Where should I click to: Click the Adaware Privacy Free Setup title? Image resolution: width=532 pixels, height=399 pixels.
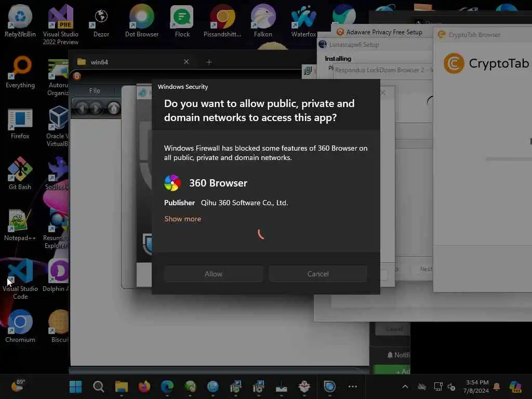384,32
